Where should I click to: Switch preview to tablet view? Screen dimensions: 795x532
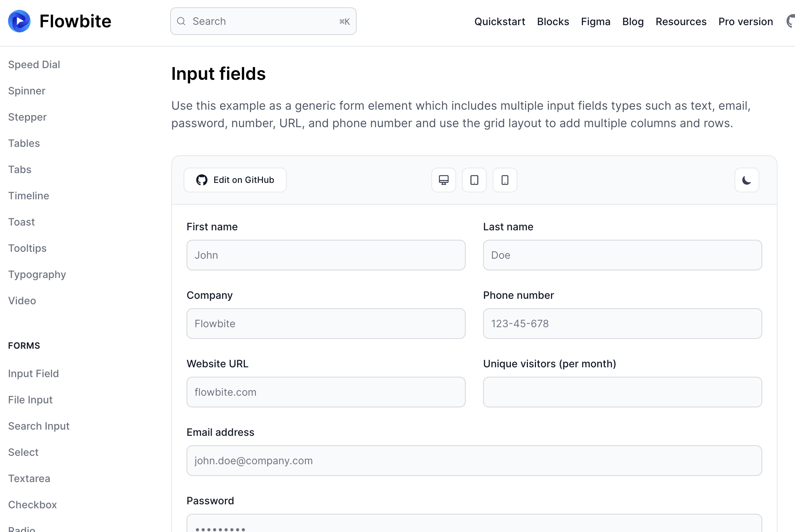[x=474, y=180]
